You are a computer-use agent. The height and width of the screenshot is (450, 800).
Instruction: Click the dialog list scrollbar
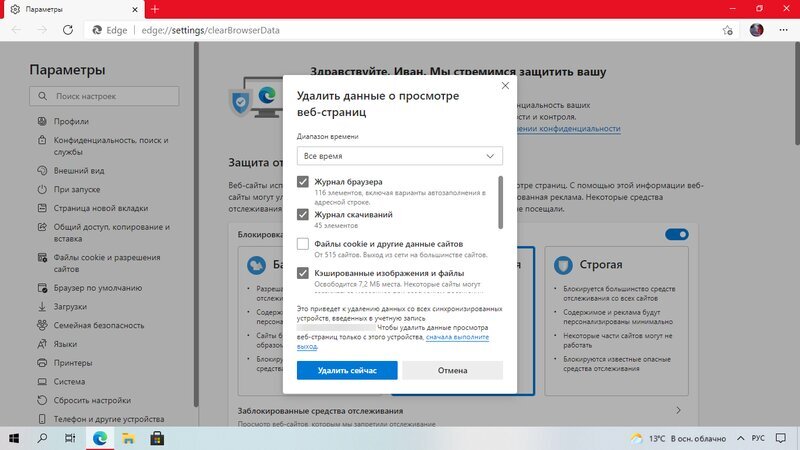point(501,202)
